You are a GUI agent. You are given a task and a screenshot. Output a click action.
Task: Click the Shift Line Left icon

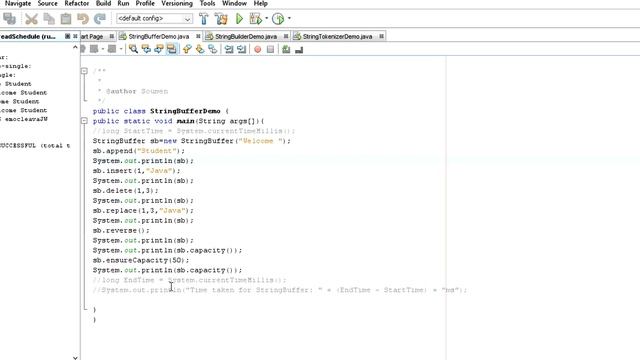pyautogui.click(x=229, y=49)
